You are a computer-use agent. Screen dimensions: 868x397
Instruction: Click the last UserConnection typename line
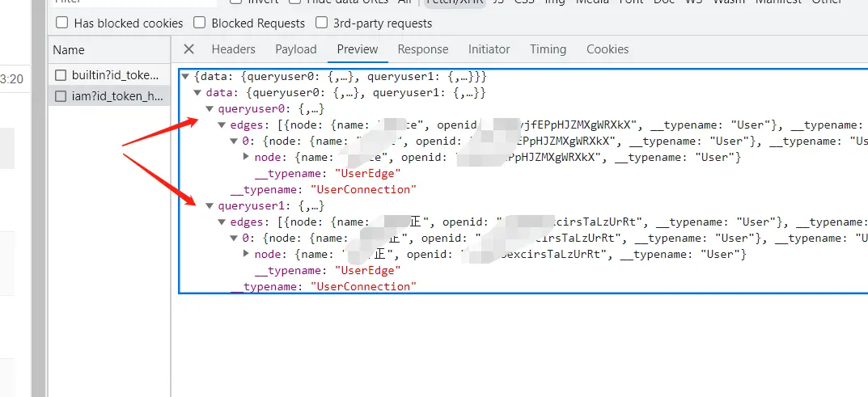tap(324, 286)
